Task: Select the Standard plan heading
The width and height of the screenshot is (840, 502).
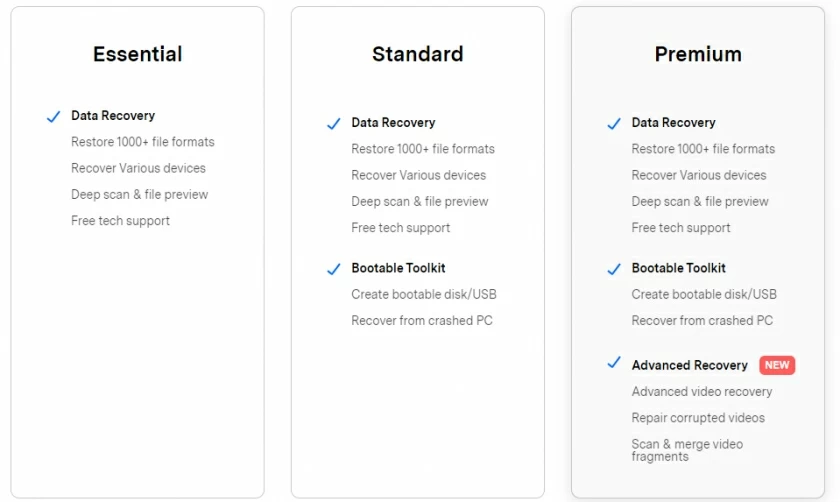Action: tap(418, 54)
